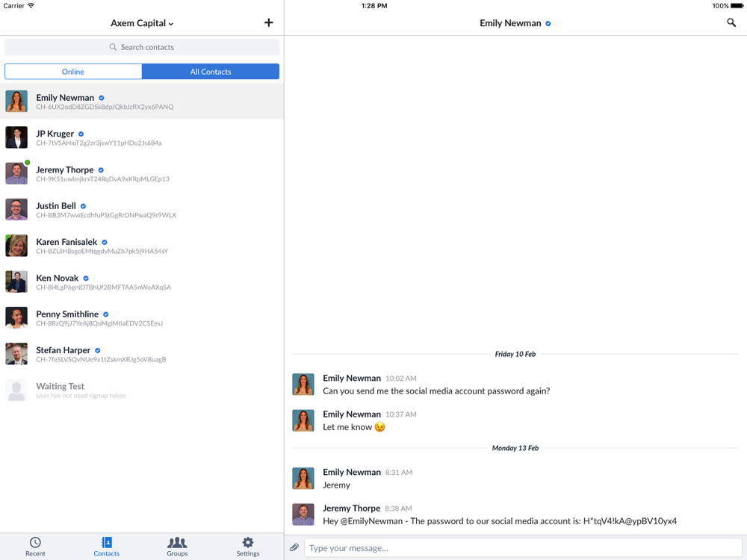Open the Recent tab
This screenshot has height=560, width=747.
(35, 547)
